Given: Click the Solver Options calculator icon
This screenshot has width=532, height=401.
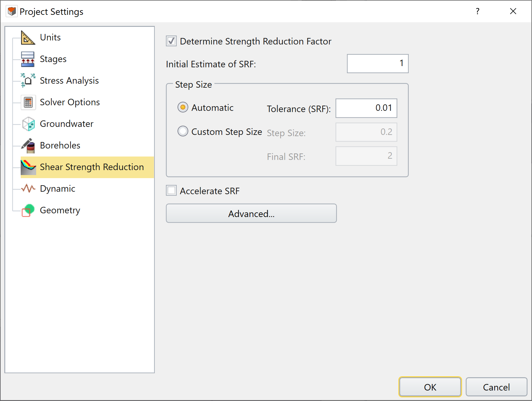Looking at the screenshot, I should pos(28,102).
